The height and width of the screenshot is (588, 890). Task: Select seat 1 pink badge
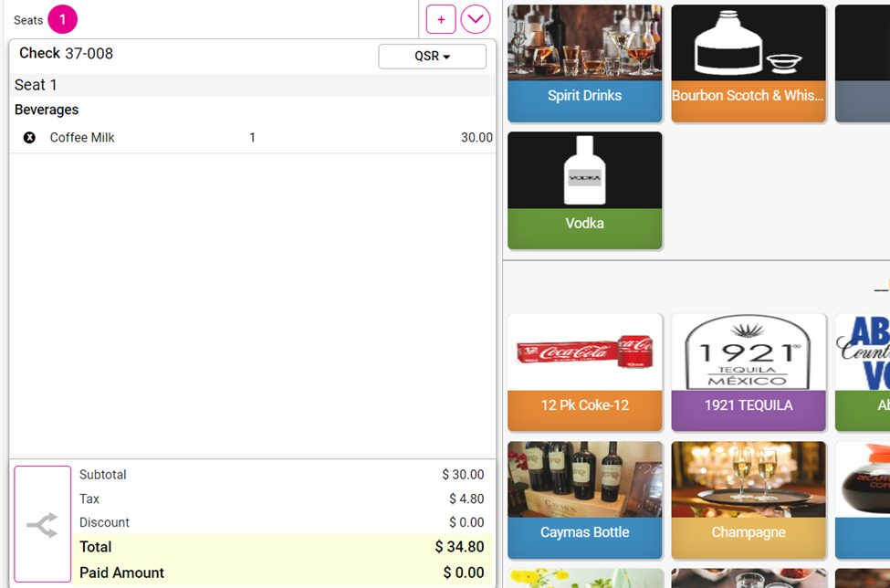click(62, 19)
